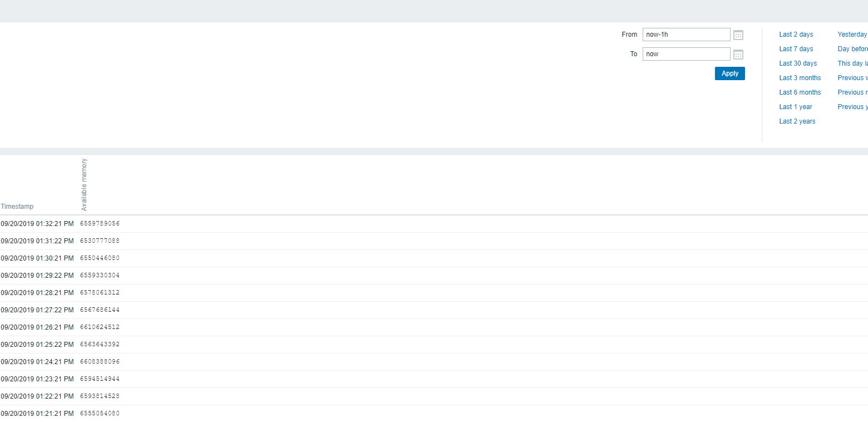Click the From time input field
The width and height of the screenshot is (868, 422).
686,35
